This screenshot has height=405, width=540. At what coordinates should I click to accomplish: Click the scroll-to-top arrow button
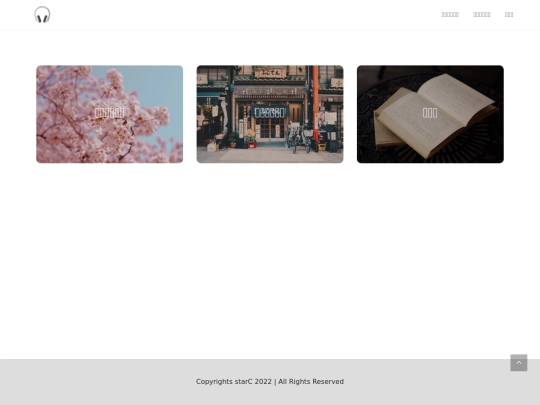(519, 363)
